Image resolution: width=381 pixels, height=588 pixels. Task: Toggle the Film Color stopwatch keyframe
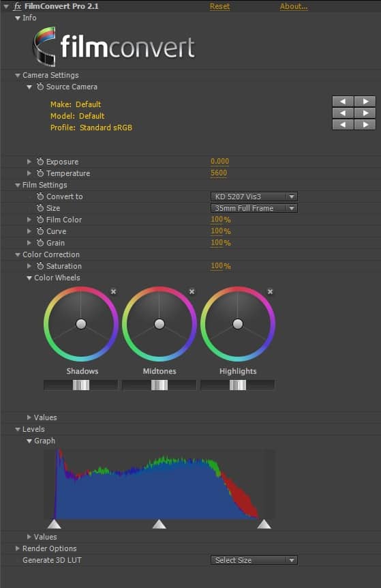point(40,220)
